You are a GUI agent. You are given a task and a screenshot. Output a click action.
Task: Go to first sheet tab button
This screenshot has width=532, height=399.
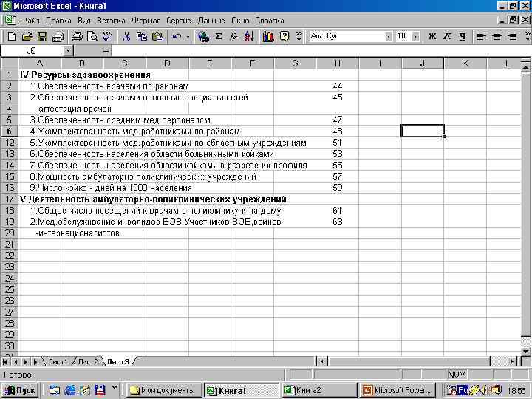tap(5, 361)
